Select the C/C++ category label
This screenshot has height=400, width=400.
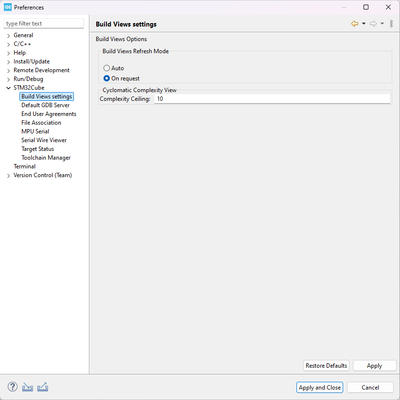point(22,44)
